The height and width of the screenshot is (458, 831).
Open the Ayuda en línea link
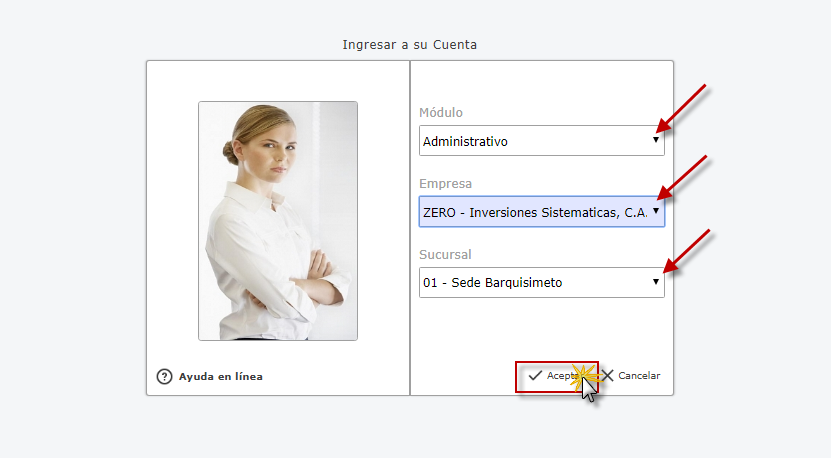click(220, 377)
